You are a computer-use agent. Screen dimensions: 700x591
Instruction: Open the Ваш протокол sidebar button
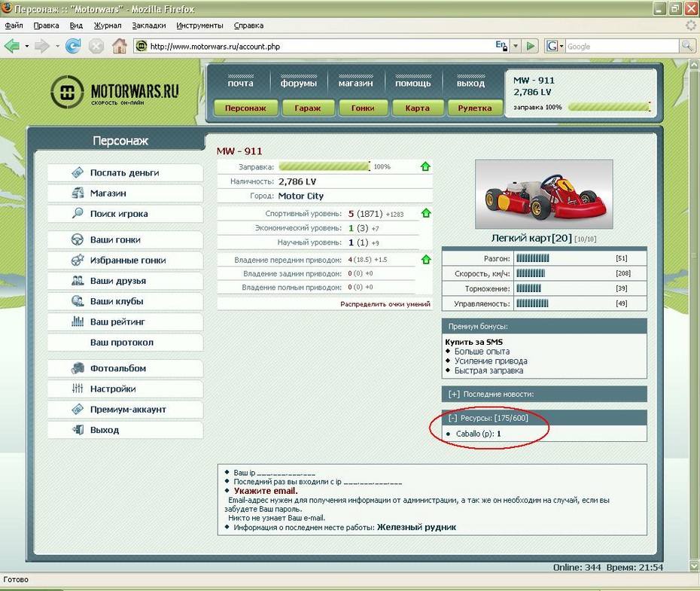126,343
